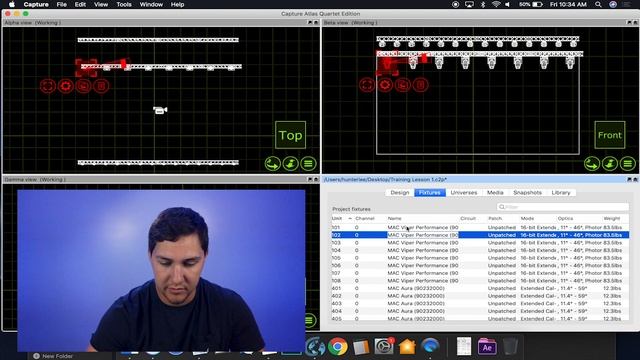Click the green downward-arrow icon in Beta view
Image resolution: width=640 pixels, height=360 pixels.
(x=610, y=164)
